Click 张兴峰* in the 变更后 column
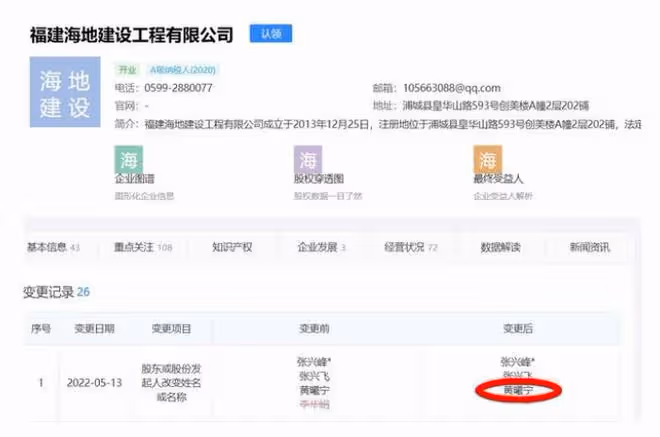Viewport: 660px width, 437px height. point(518,362)
